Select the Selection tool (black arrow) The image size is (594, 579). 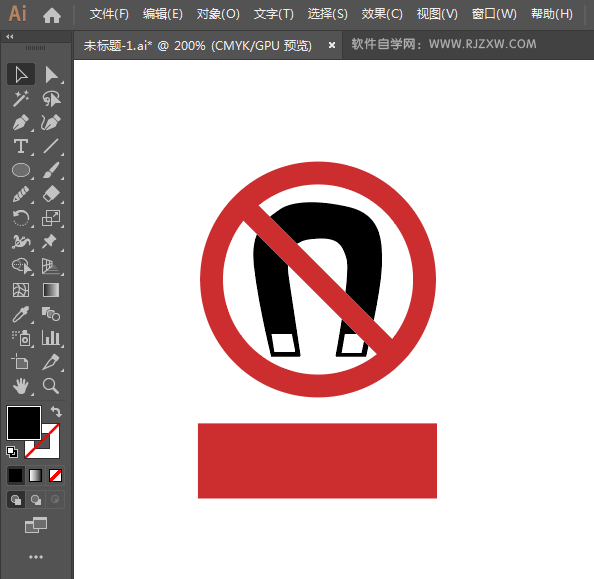pyautogui.click(x=21, y=74)
